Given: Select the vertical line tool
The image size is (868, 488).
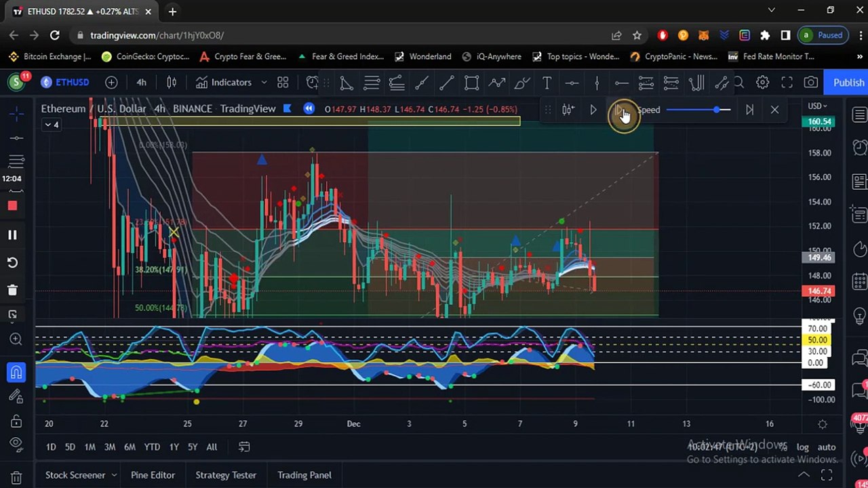Looking at the screenshot, I should click(597, 83).
